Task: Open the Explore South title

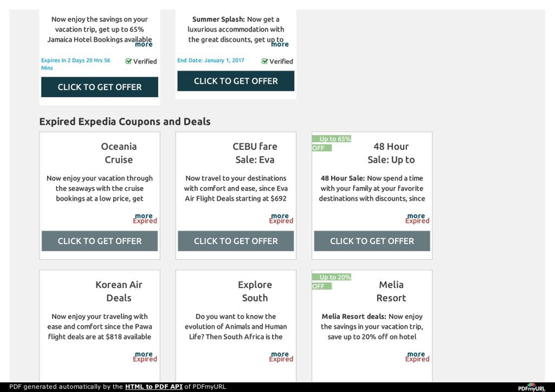Action: pos(255,291)
